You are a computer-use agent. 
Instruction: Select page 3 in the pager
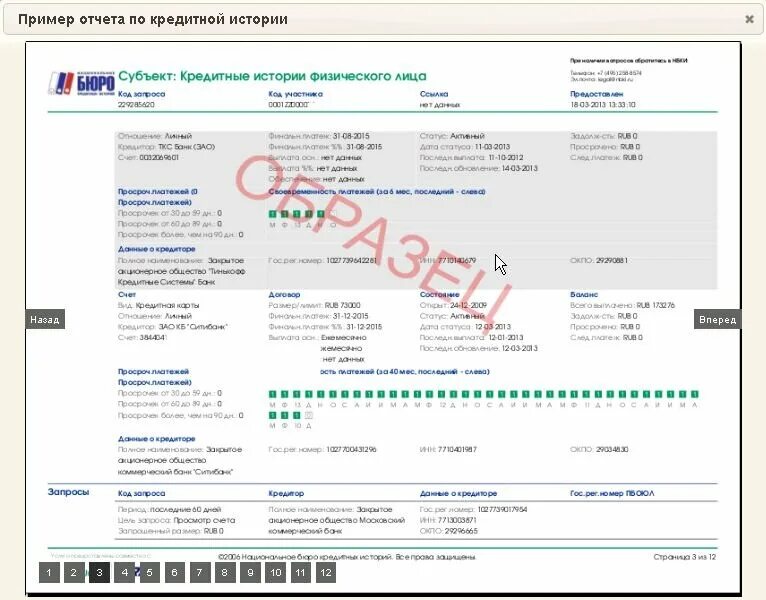click(99, 573)
